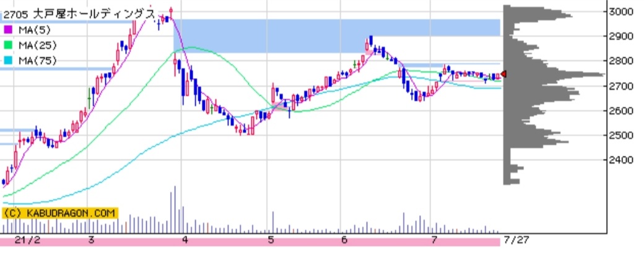The height and width of the screenshot is (253, 644).
Task: Click the 2700 price axis label
Action: coord(623,86)
